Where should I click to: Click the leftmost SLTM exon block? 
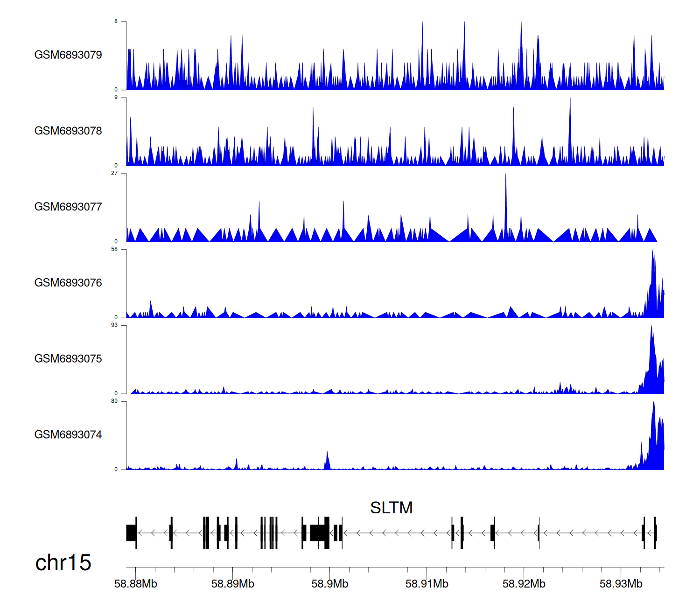pos(131,533)
